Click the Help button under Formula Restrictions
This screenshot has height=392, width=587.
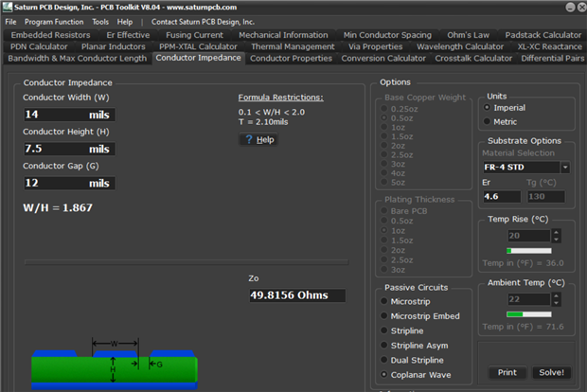[x=258, y=139]
